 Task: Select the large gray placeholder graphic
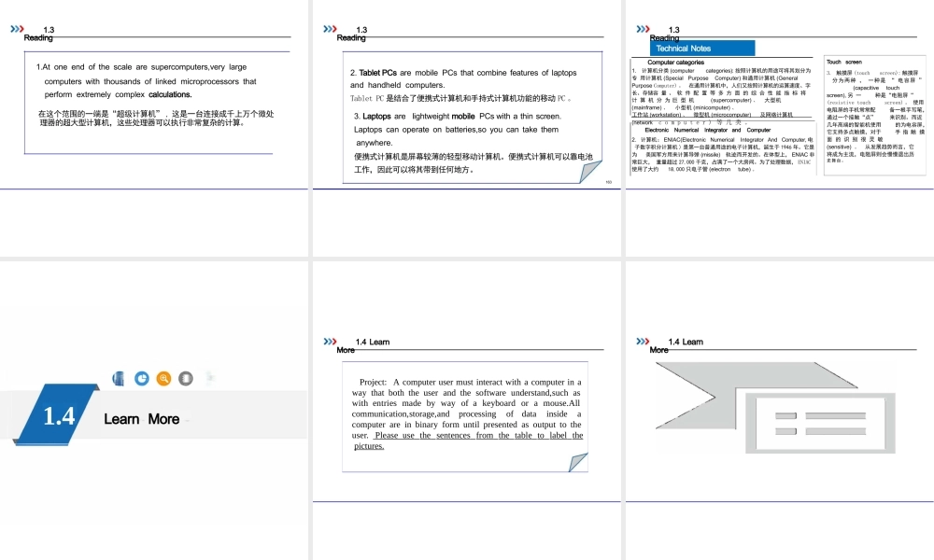[x=775, y=408]
